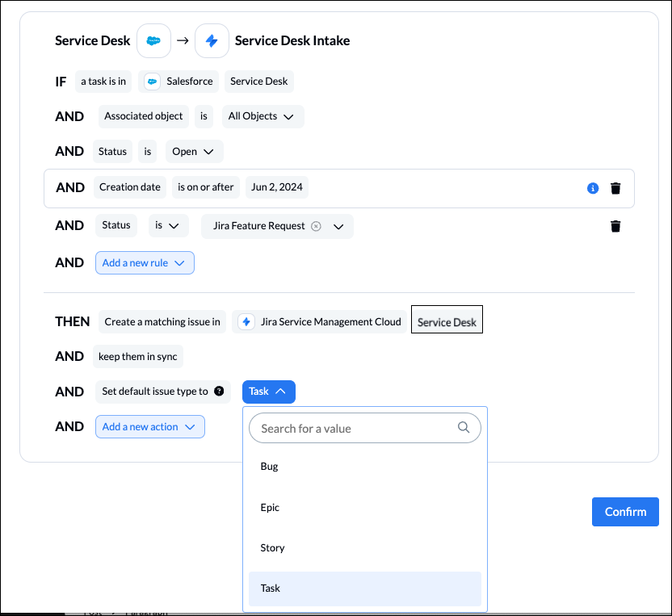The width and height of the screenshot is (672, 616).
Task: Collapse the Task issue type dropdown
Action: tap(269, 392)
